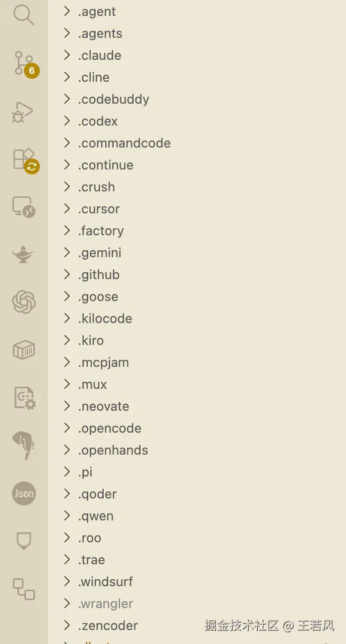Open the Extensions view
This screenshot has height=644, width=346.
tap(23, 160)
